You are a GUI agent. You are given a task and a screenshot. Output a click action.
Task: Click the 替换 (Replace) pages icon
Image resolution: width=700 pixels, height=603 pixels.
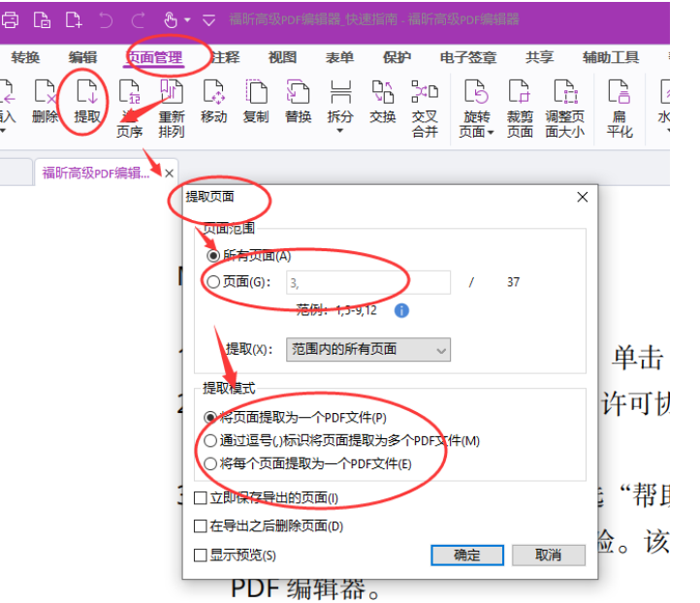tap(298, 95)
